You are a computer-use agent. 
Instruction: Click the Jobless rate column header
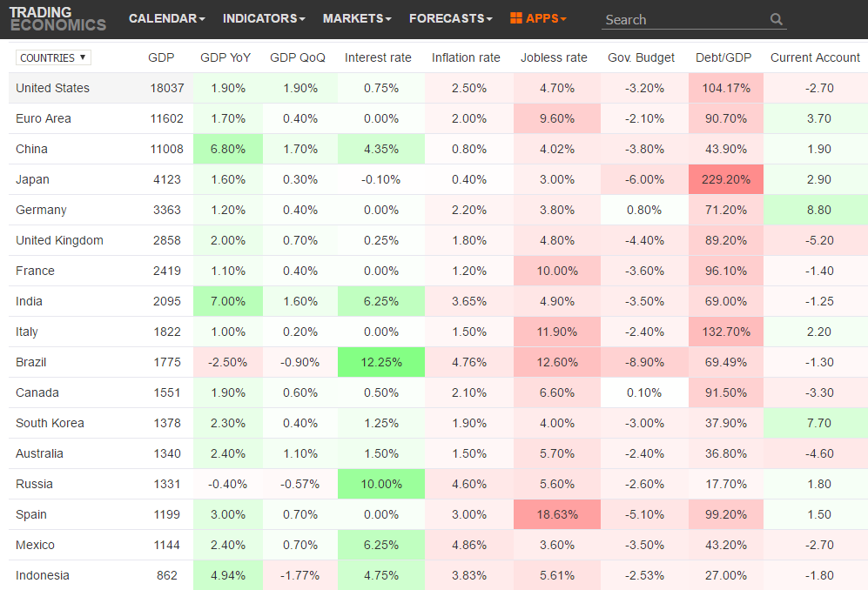(x=554, y=57)
